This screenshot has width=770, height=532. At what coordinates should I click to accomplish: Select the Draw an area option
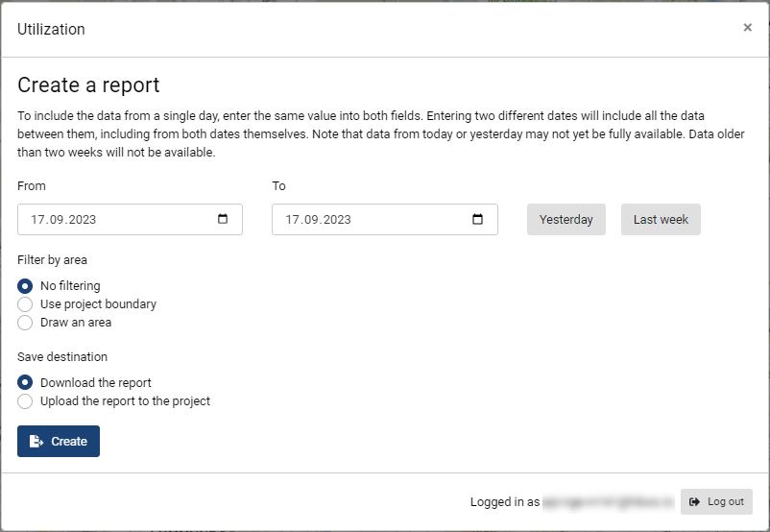(25, 323)
